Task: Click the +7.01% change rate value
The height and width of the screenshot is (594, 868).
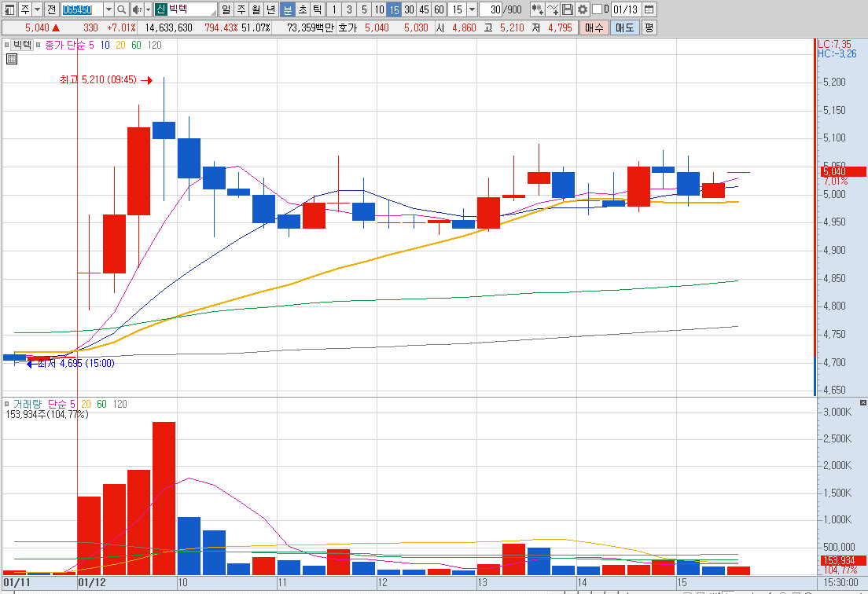Action: click(122, 27)
